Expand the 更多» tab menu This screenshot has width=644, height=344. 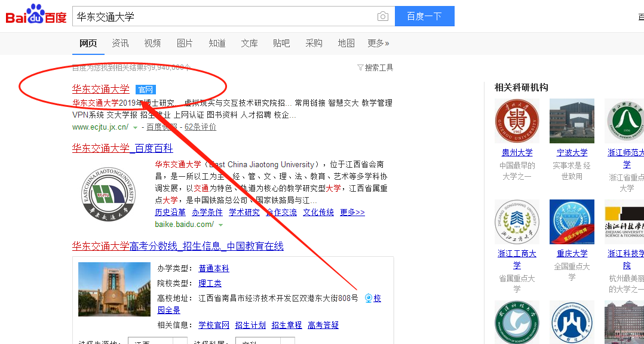click(378, 43)
